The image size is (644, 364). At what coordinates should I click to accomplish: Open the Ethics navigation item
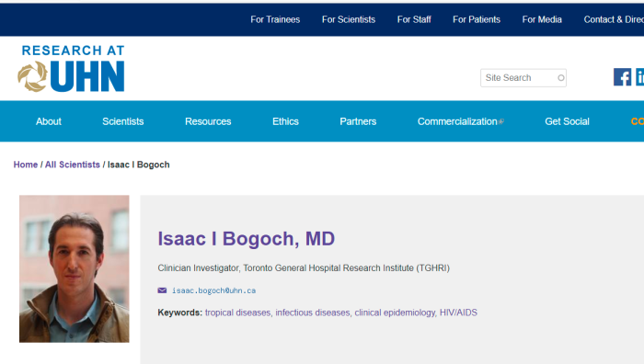point(285,121)
